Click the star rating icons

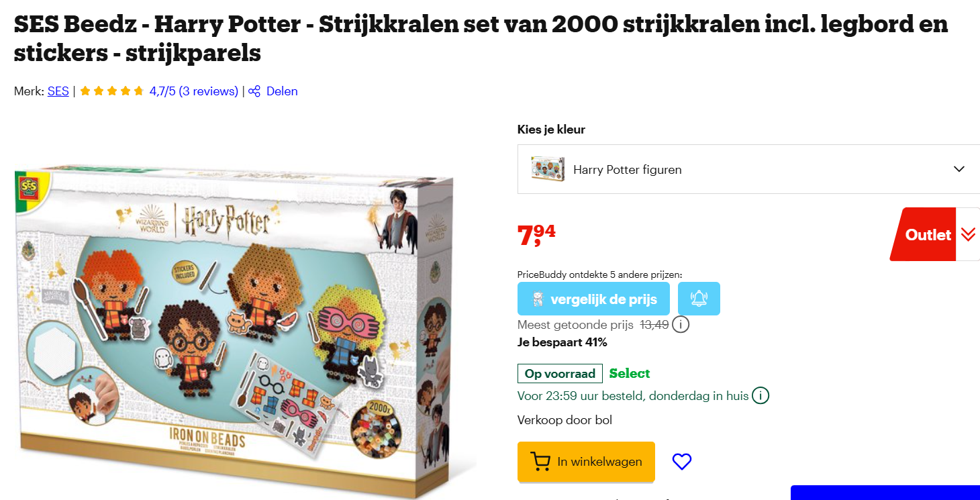[x=111, y=90]
